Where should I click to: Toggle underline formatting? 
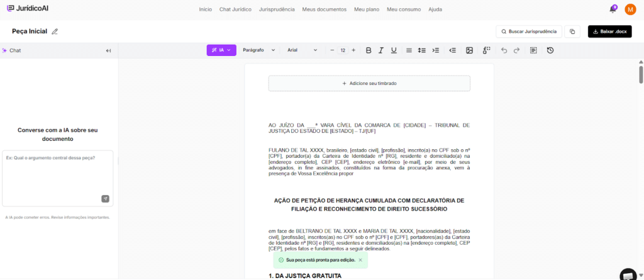(394, 50)
